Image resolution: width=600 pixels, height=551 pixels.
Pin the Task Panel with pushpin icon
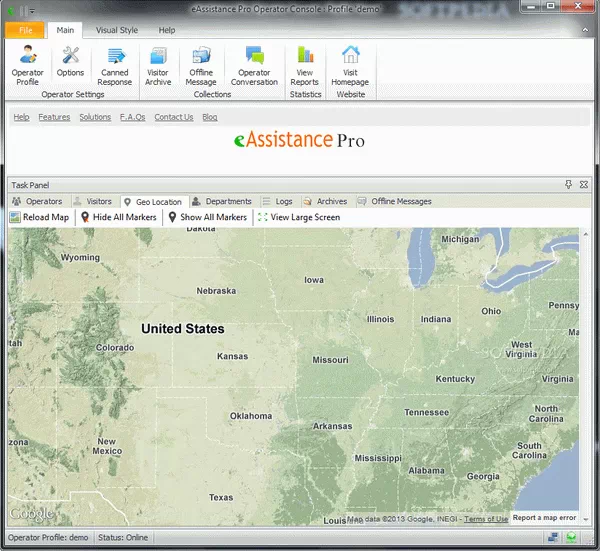(569, 185)
